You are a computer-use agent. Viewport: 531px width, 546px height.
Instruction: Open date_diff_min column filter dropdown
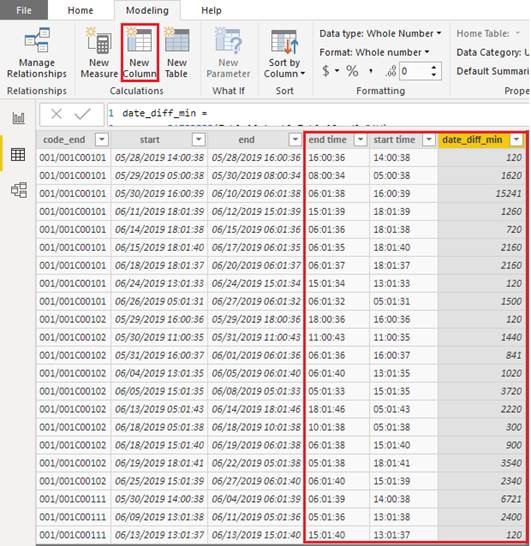[x=516, y=140]
